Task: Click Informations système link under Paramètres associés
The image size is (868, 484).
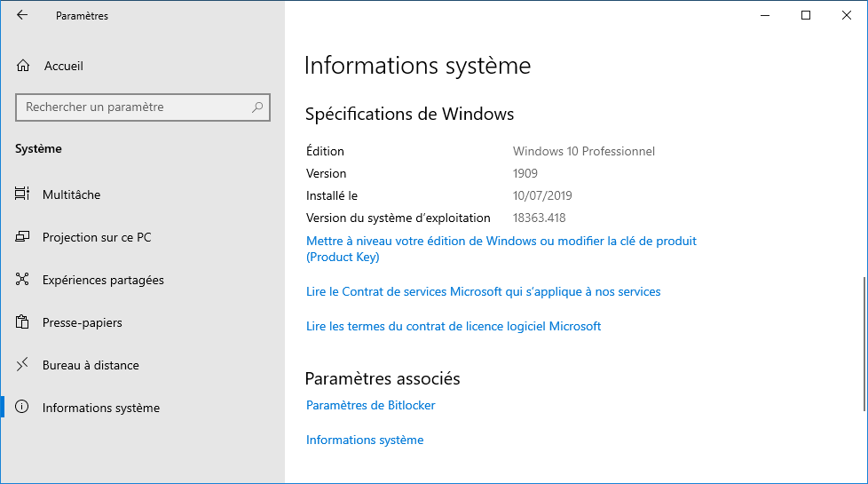Action: pos(365,440)
